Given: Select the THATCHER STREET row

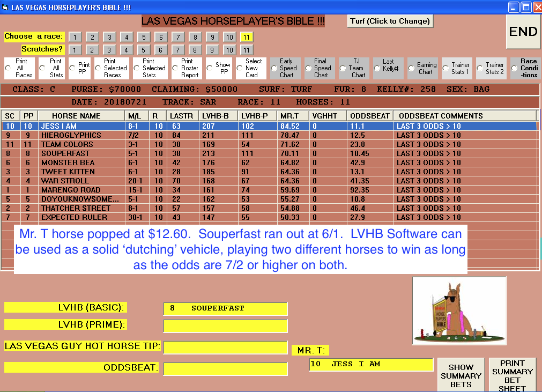Looking at the screenshot, I should pyautogui.click(x=269, y=208).
